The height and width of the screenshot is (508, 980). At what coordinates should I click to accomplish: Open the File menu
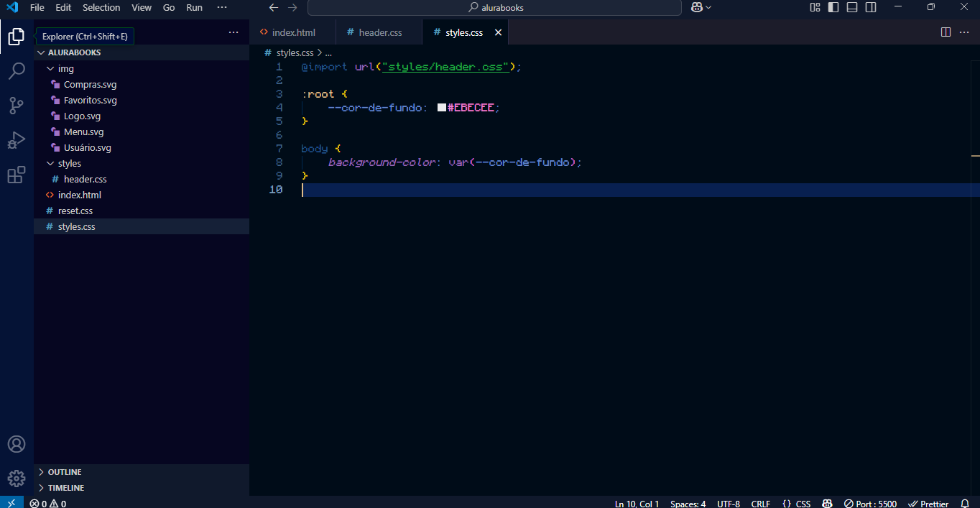click(x=37, y=7)
